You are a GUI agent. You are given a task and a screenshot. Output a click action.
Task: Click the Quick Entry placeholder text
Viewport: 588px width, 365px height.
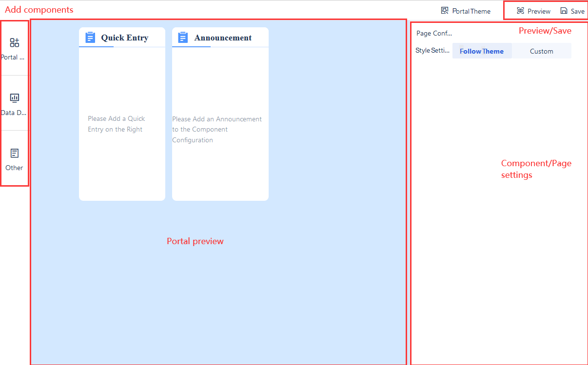click(117, 124)
